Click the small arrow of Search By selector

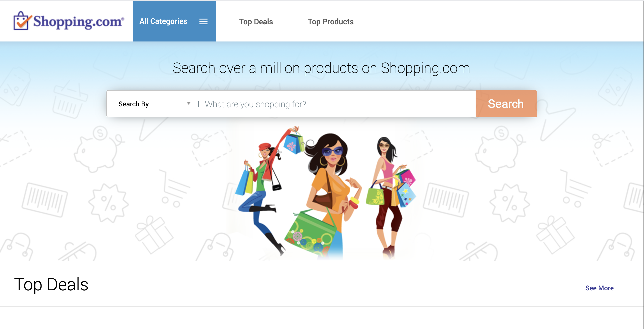[188, 103]
